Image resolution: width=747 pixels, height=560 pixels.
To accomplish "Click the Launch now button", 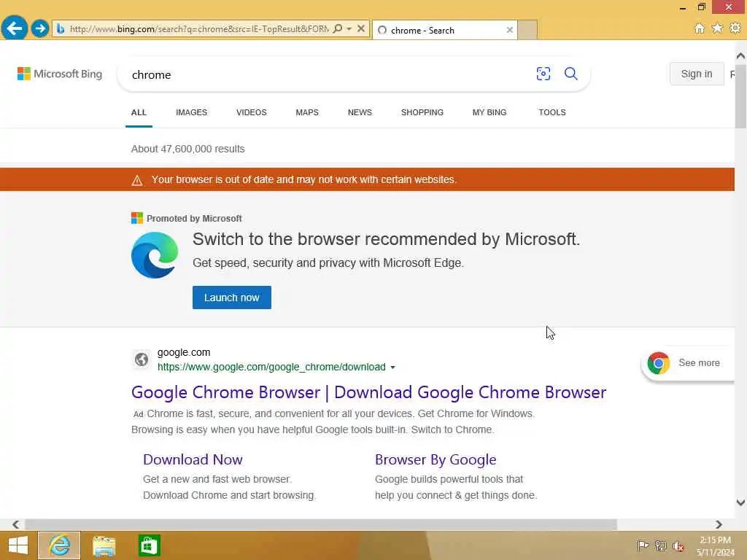I will pyautogui.click(x=231, y=297).
